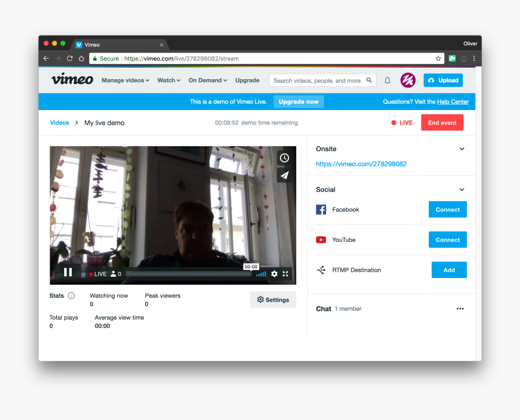The height and width of the screenshot is (420, 520).
Task: Close the Vimeo browser tab
Action: click(x=161, y=45)
